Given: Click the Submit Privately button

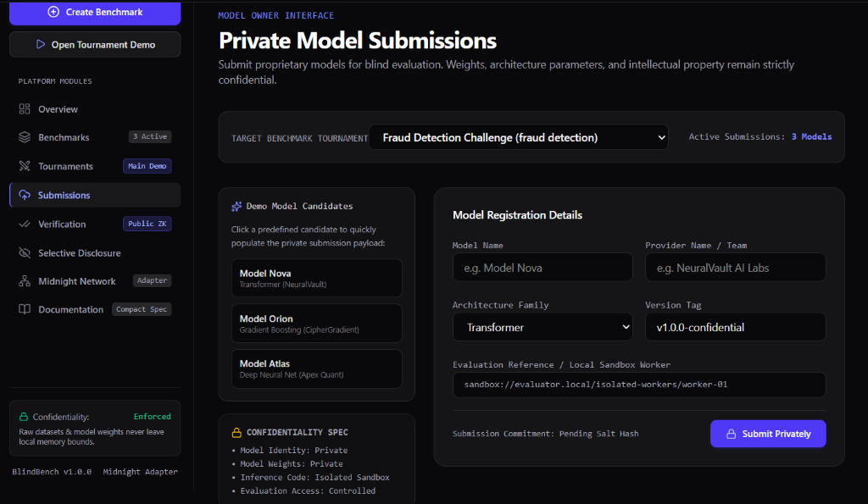Looking at the screenshot, I should pos(768,434).
